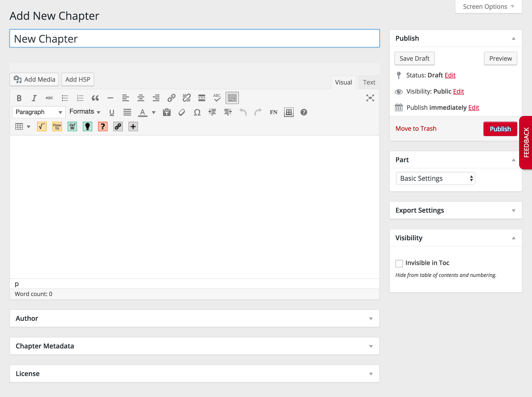The width and height of the screenshot is (532, 397).
Task: Insert a LaTeX square-root formula
Action: pyautogui.click(x=42, y=127)
